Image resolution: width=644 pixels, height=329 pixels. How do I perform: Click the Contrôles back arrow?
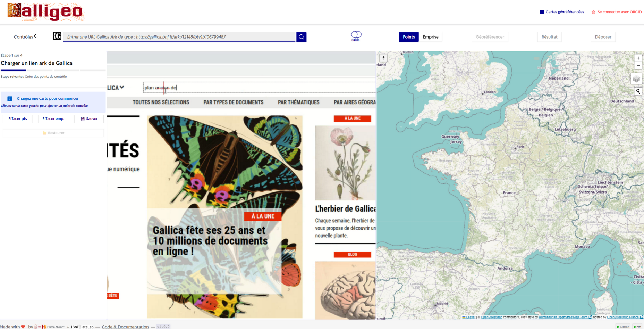(36, 36)
